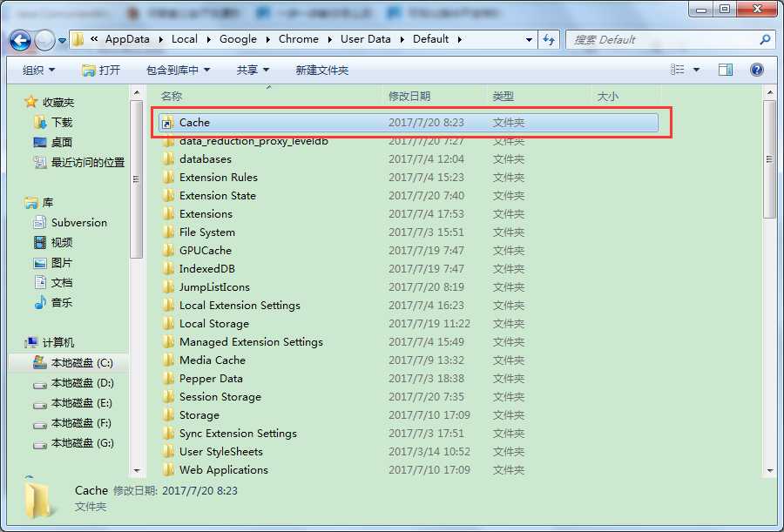Select the Storage folder name

pos(199,415)
